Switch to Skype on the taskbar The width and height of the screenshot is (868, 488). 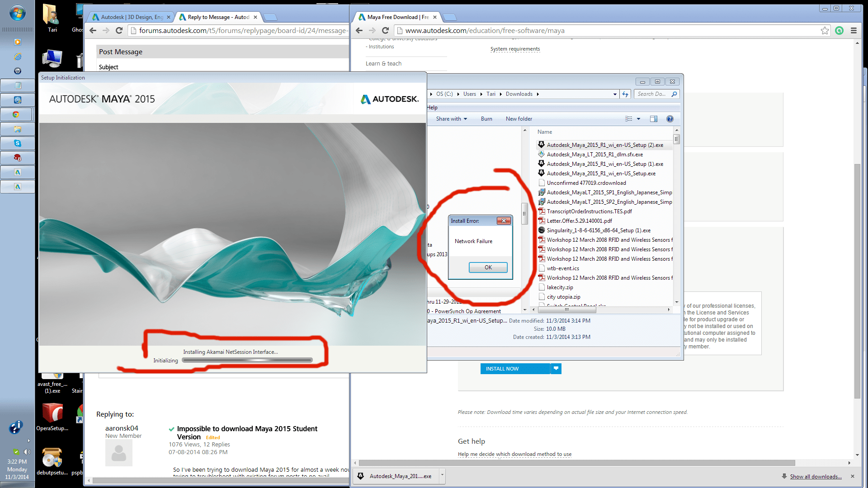[17, 143]
